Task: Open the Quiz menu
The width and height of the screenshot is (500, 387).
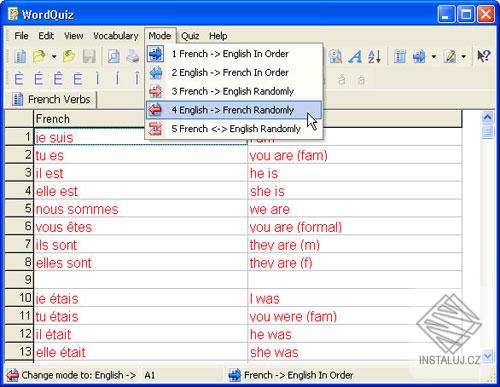Action: (x=190, y=36)
